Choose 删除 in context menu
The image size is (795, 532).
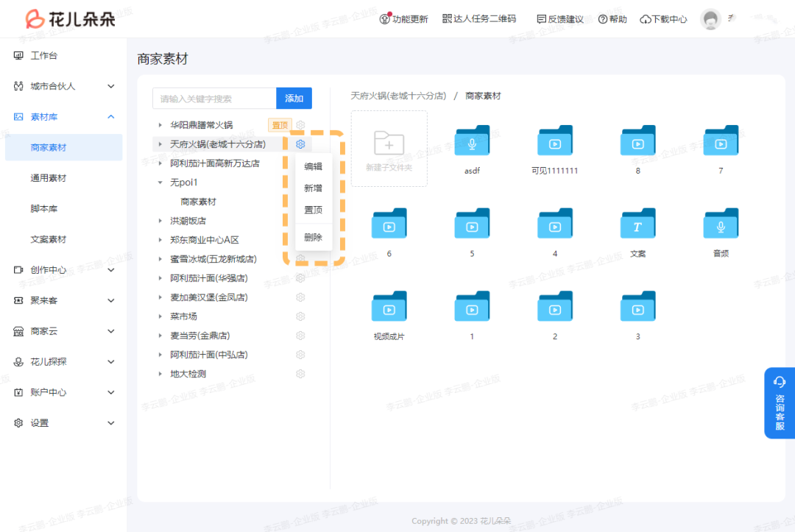pos(314,237)
